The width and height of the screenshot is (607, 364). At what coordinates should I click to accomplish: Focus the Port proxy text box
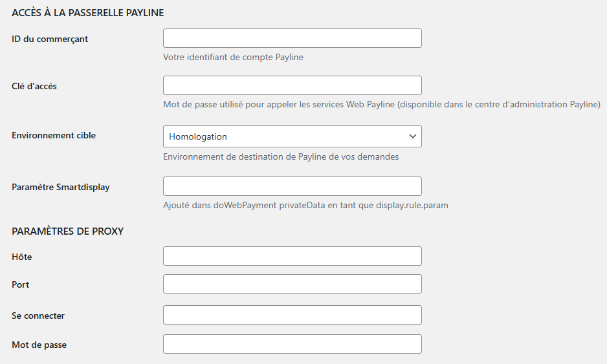(x=292, y=284)
